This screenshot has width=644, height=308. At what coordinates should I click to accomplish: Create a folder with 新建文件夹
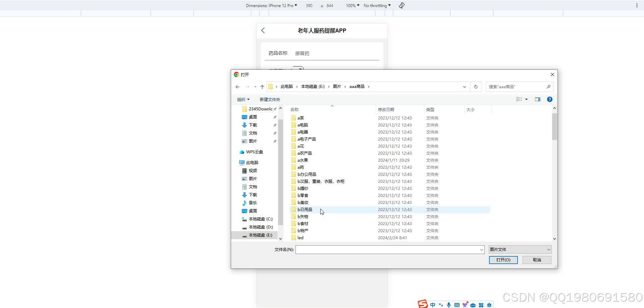[x=270, y=99]
